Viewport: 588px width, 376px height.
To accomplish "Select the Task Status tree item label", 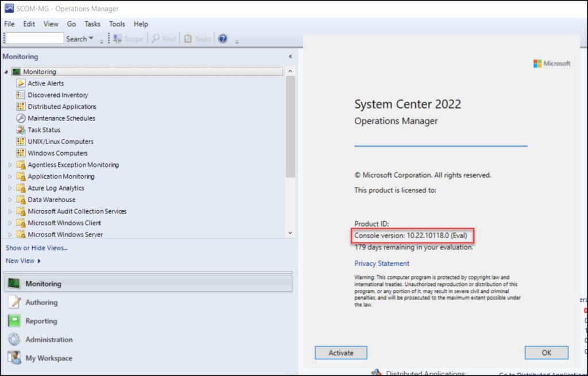I will (44, 130).
